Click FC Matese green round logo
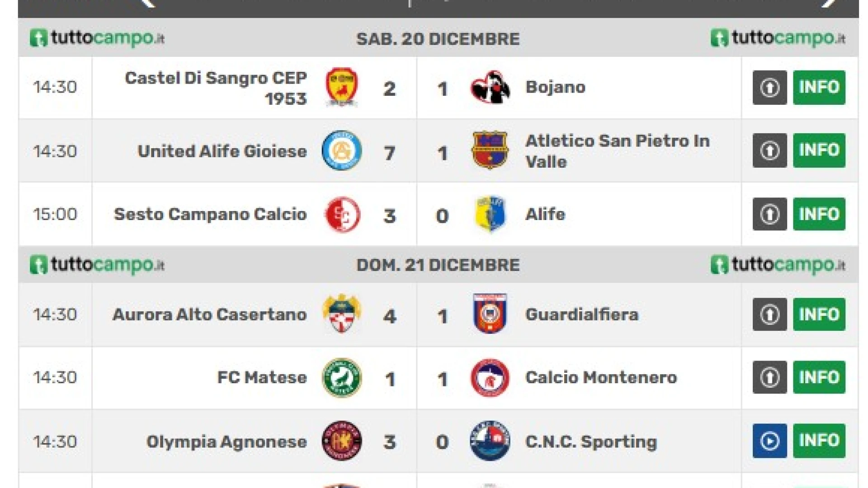868x488 pixels. (x=342, y=377)
